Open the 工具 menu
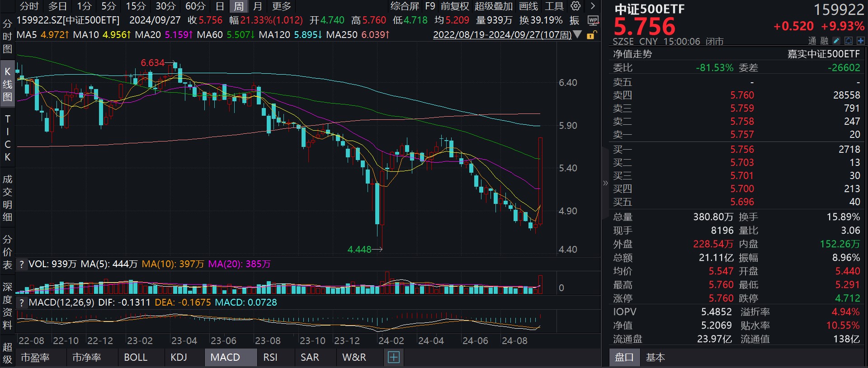Image resolution: width=868 pixels, height=368 pixels. click(x=554, y=6)
